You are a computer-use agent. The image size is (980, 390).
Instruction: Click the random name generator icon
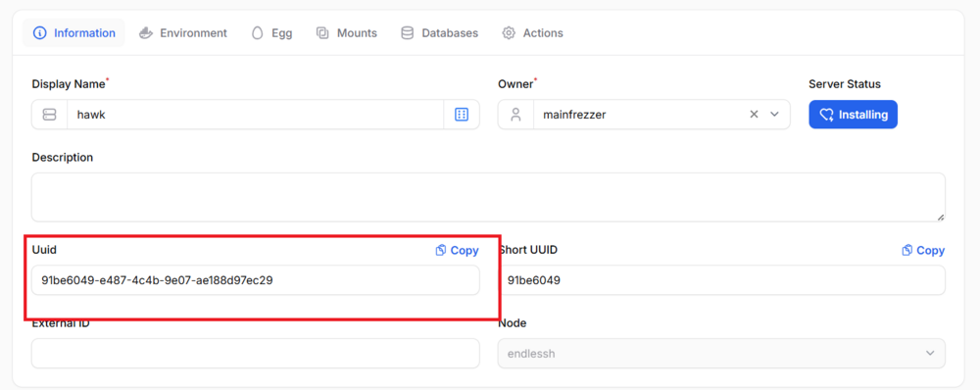click(x=462, y=115)
